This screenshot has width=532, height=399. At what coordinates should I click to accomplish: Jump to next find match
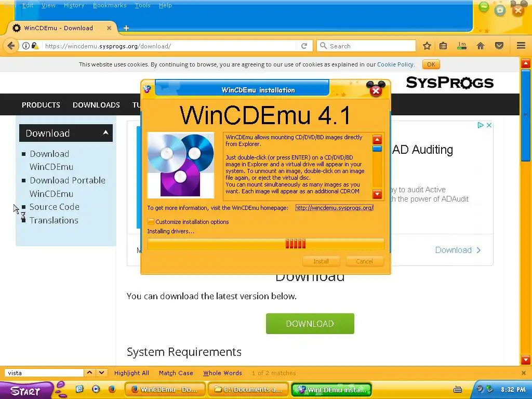(x=101, y=373)
